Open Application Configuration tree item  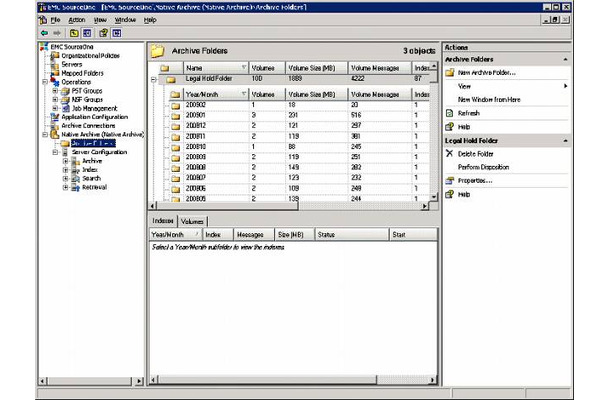(x=95, y=117)
